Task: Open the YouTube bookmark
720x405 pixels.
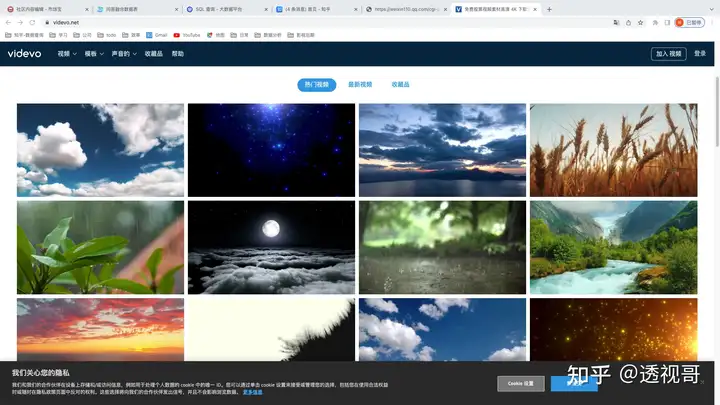Action: pos(187,35)
